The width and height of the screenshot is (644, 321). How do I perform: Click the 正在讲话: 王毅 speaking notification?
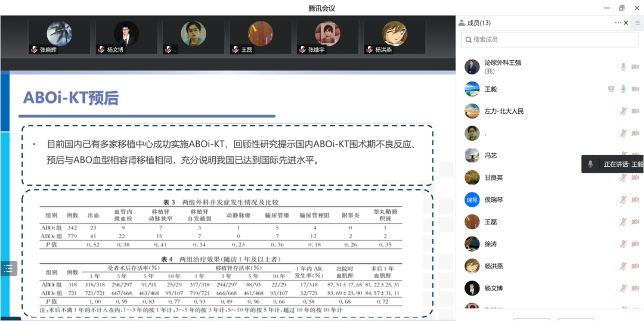tap(612, 164)
